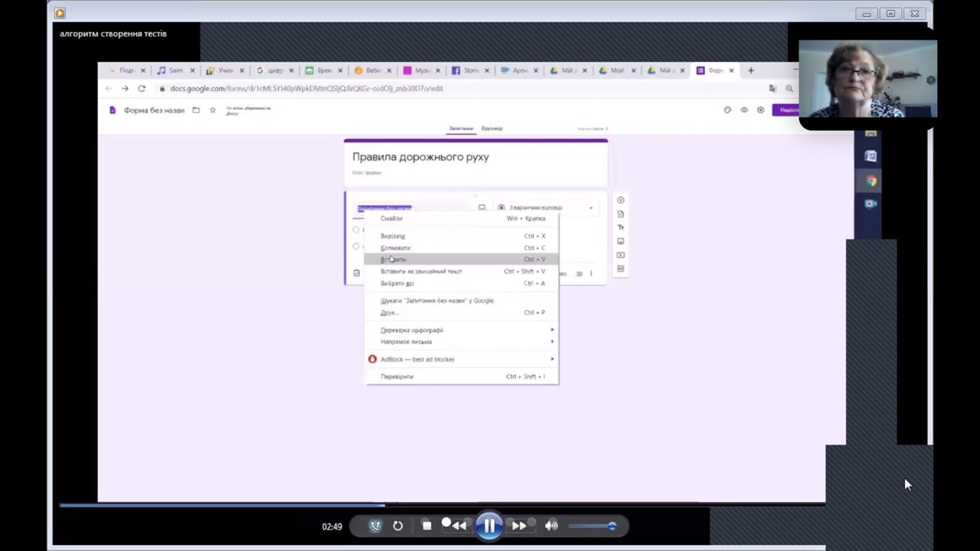The width and height of the screenshot is (980, 551).
Task: Click the form preview eye icon
Action: pyautogui.click(x=743, y=110)
